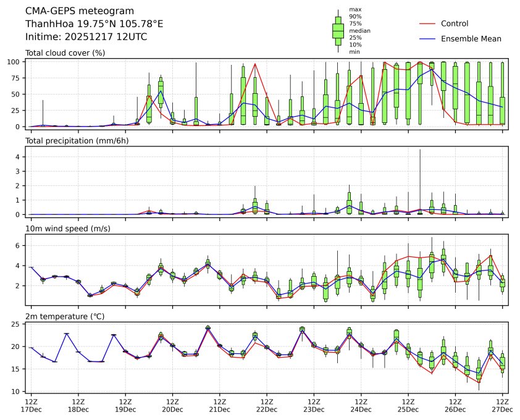Viewport: 520px width, 420px height.
Task: Select the Control legend label
Action: (455, 24)
